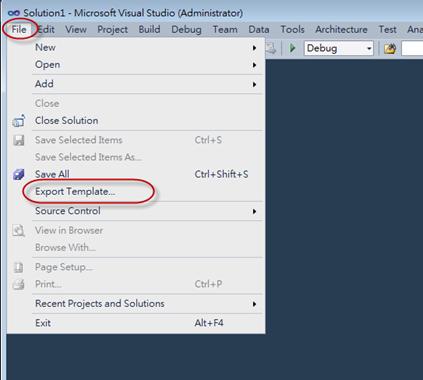This screenshot has width=423, height=380.
Task: Click the Close Solution icon
Action: click(x=19, y=121)
